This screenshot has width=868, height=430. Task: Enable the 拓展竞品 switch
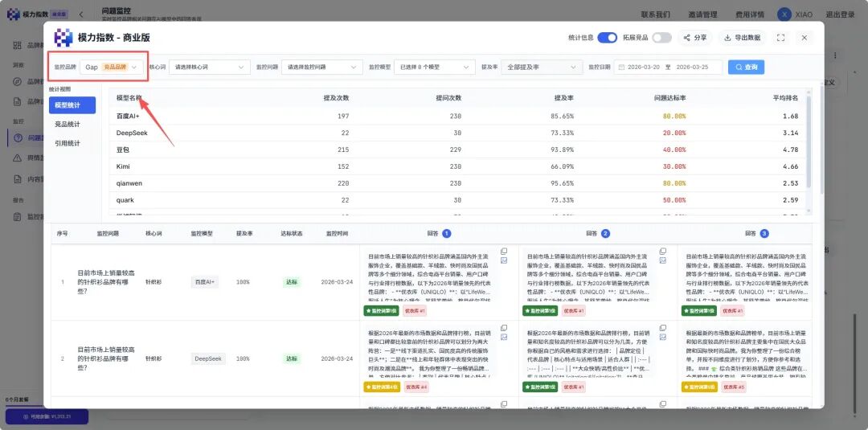pyautogui.click(x=661, y=38)
